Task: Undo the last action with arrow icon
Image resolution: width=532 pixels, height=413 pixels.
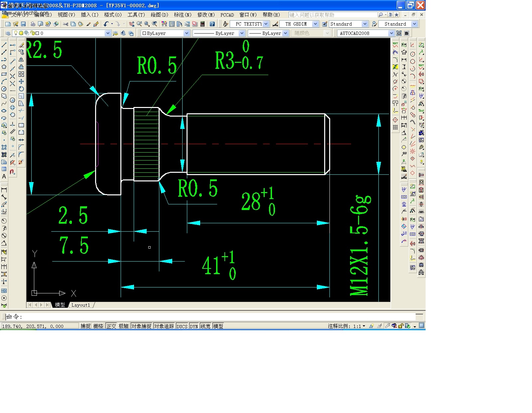Action: coord(106,24)
